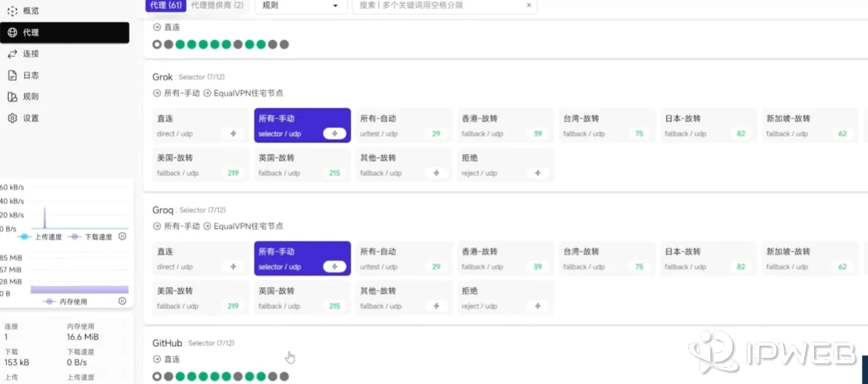Click latency 29 badge on Grok 所有-自动
Image resolution: width=868 pixels, height=384 pixels.
coord(436,133)
